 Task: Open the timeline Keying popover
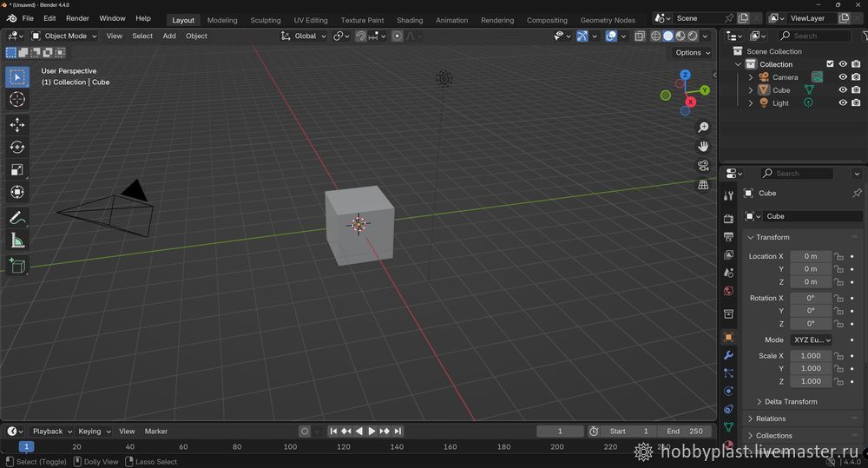(94, 432)
